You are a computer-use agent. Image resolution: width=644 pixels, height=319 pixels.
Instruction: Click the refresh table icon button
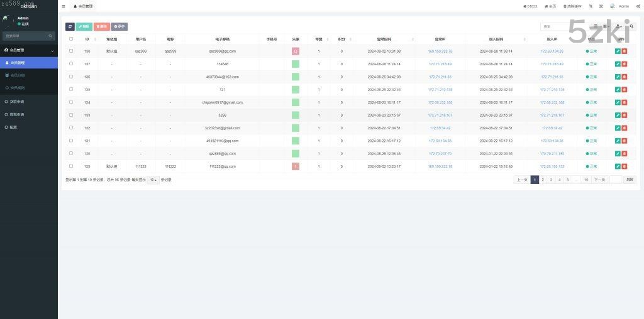(70, 26)
